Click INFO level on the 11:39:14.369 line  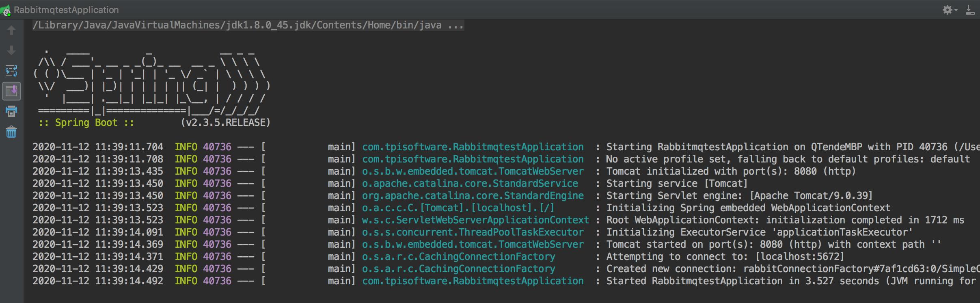[x=186, y=245]
